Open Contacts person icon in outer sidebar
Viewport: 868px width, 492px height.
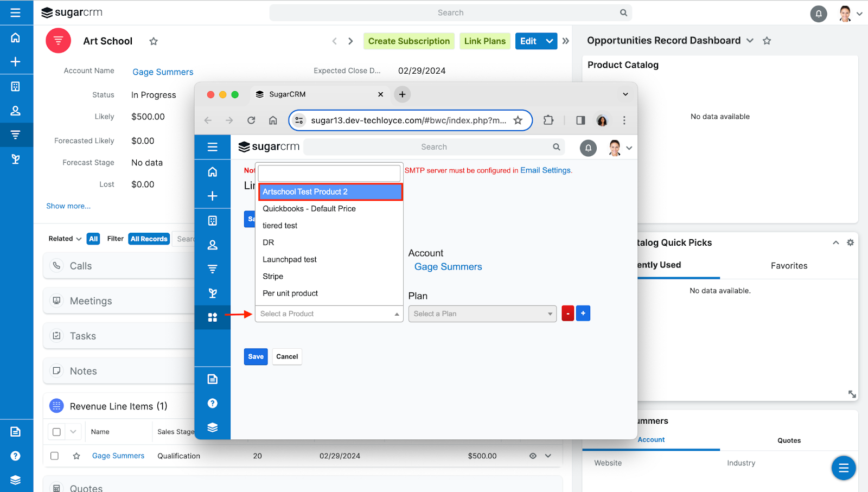(x=15, y=111)
